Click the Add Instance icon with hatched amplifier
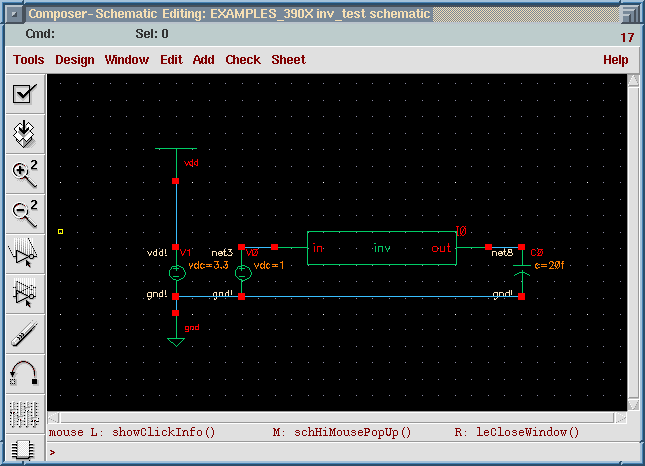Viewport: 645px width, 466px height. point(25,253)
